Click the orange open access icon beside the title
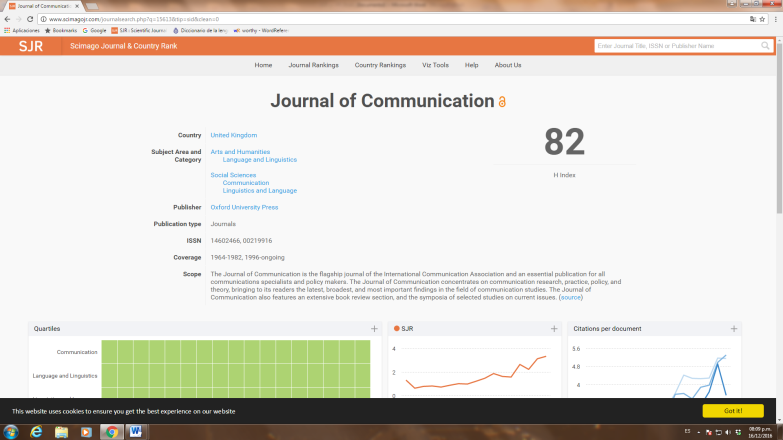This screenshot has height=440, width=783. 503,102
